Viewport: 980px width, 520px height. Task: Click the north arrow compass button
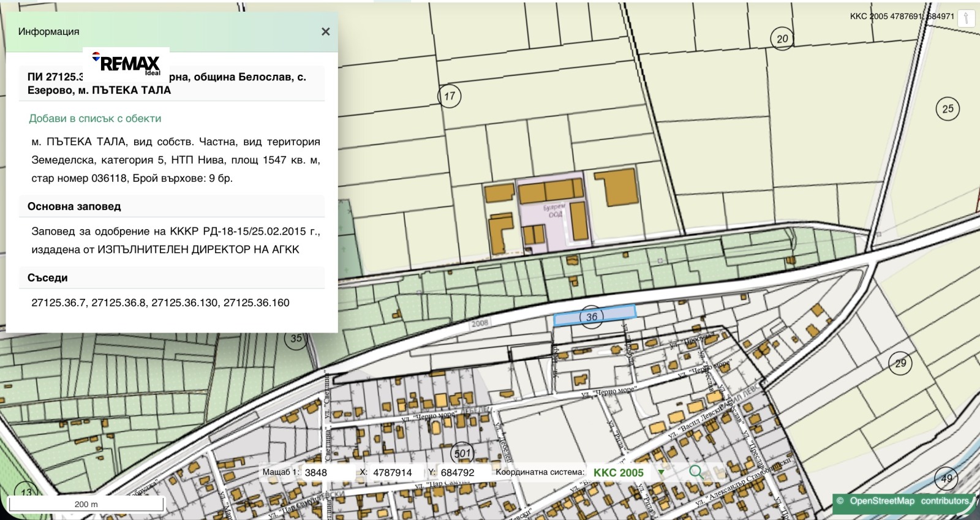pyautogui.click(x=966, y=18)
